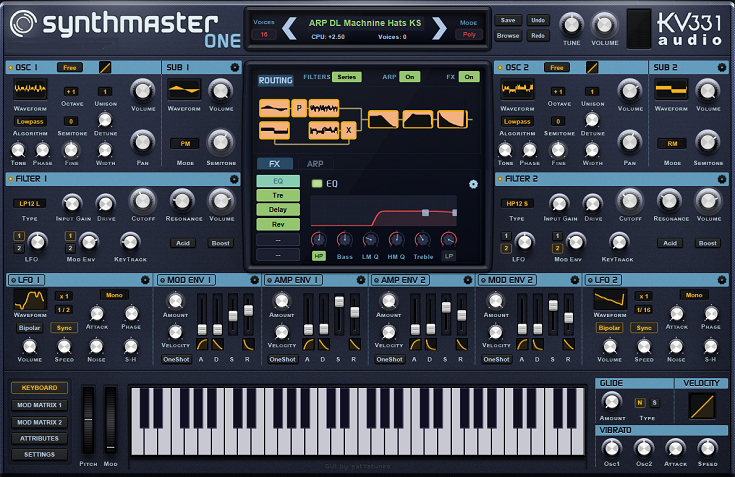This screenshot has width=735, height=477.
Task: Open the LFO 2 settings gear
Action: pyautogui.click(x=722, y=280)
